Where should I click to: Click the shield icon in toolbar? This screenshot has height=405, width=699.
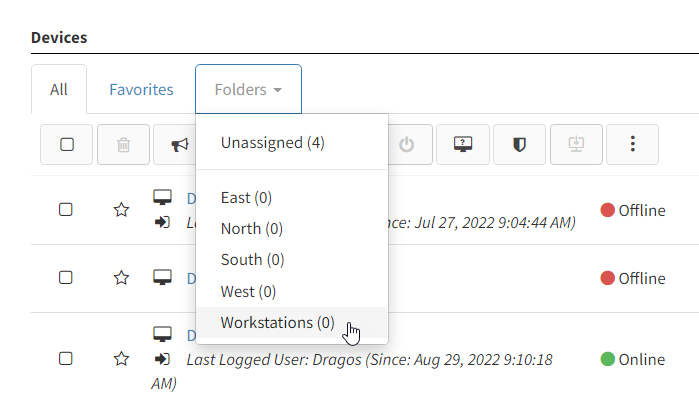click(519, 145)
